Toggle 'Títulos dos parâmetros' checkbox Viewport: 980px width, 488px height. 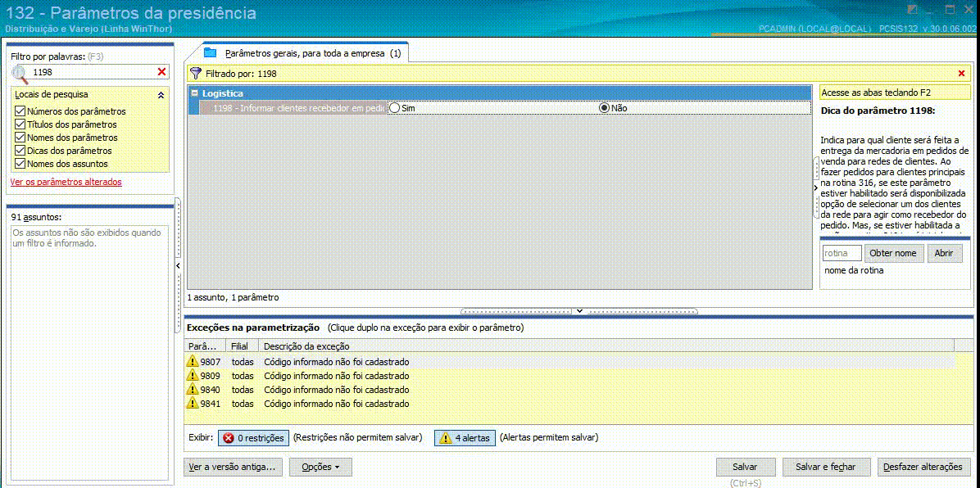tap(20, 124)
